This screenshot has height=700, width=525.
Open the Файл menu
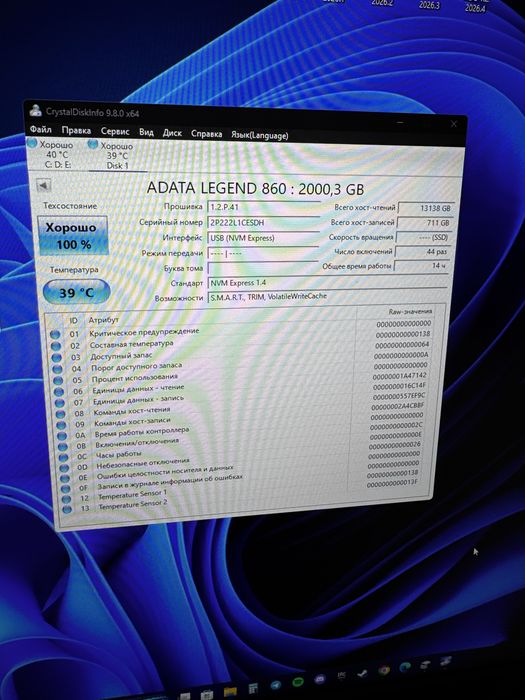pyautogui.click(x=41, y=130)
